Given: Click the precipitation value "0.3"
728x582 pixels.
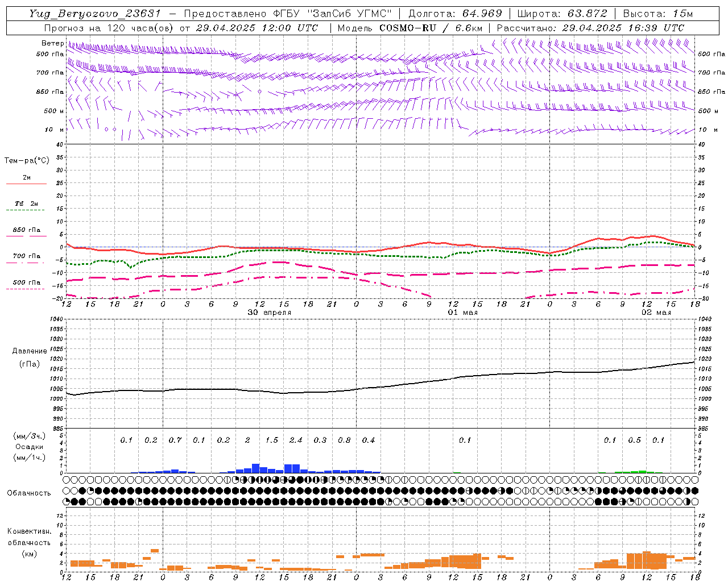Looking at the screenshot, I should [x=320, y=440].
